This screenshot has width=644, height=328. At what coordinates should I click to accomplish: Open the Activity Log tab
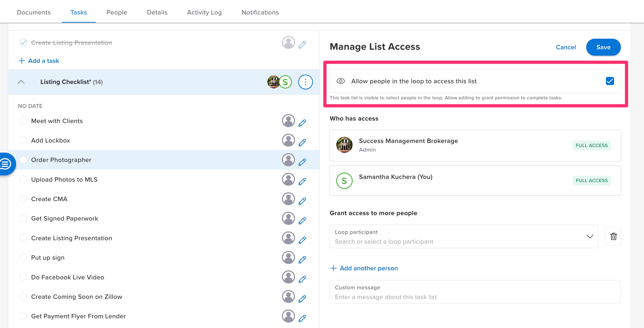point(204,12)
